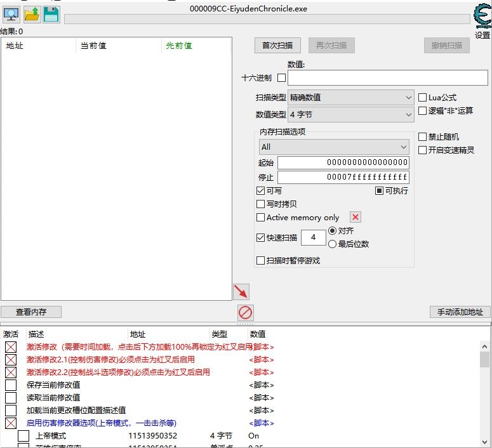
Task: Enable Lua公式 checkbox
Action: click(x=422, y=97)
